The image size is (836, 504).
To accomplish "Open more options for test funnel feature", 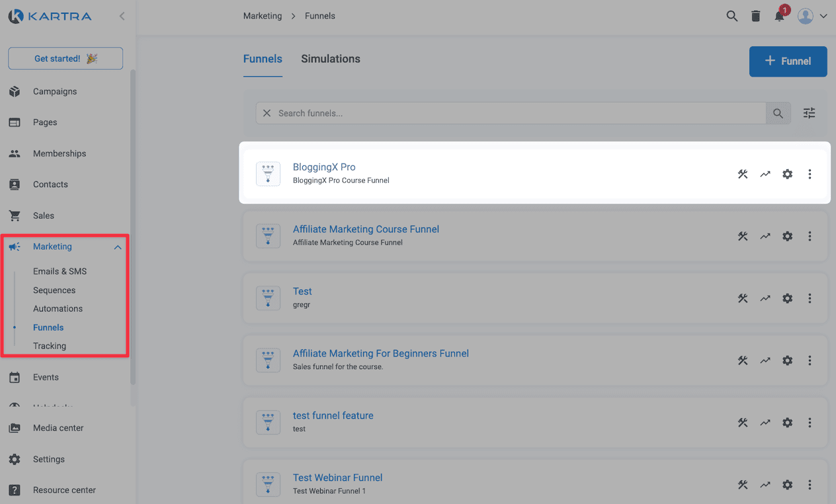I will click(810, 423).
